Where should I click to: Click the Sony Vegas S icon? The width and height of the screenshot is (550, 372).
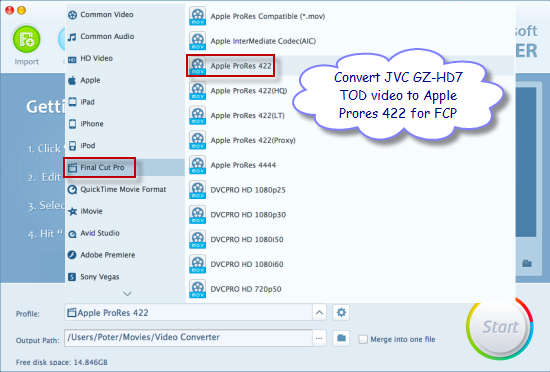coord(72,277)
